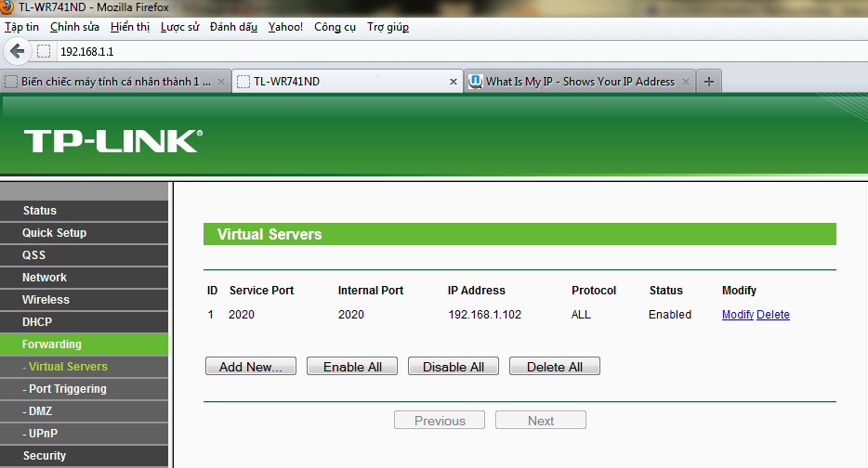This screenshot has height=468, width=868.
Task: Open DHCP section in sidebar
Action: (x=85, y=322)
